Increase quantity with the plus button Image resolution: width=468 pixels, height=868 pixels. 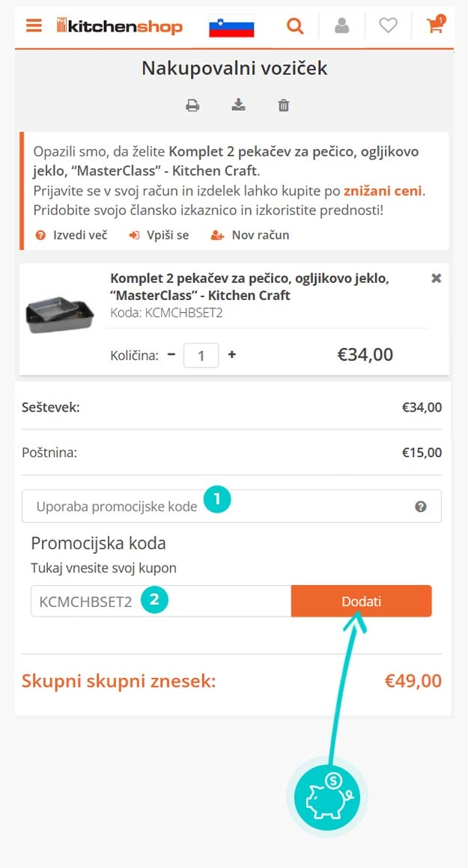point(231,355)
